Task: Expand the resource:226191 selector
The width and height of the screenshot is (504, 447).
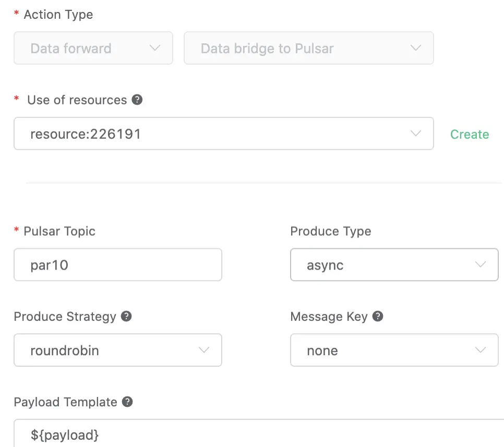Action: 223,134
